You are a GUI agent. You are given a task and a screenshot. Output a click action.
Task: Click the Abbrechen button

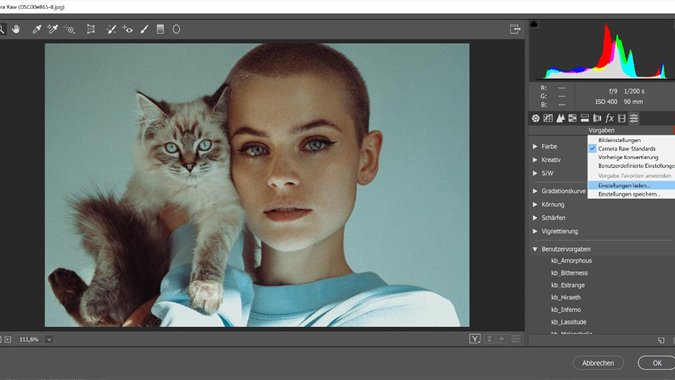[x=598, y=363]
